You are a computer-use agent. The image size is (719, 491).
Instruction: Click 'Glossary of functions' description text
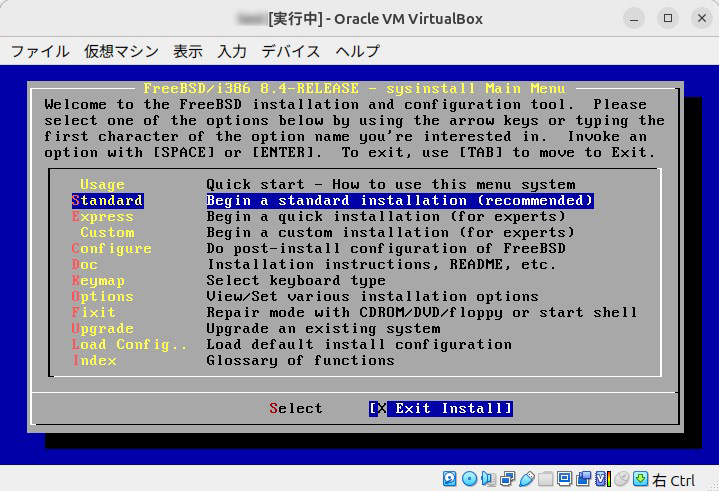click(300, 360)
